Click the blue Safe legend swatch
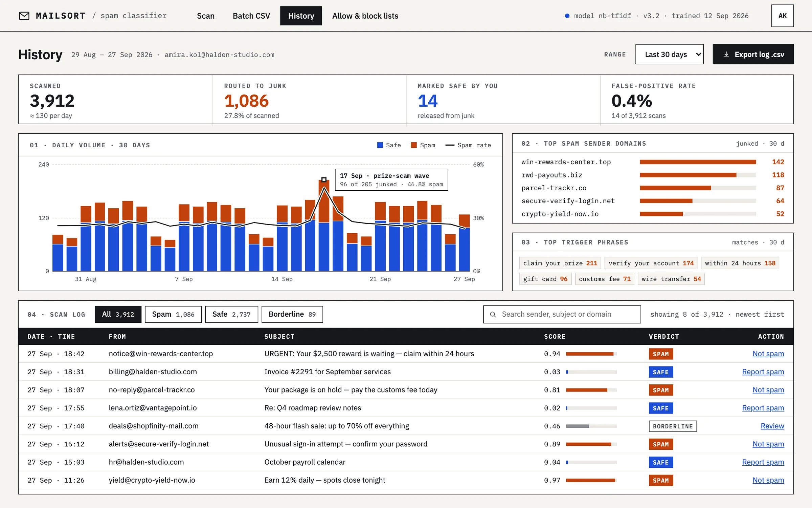The height and width of the screenshot is (508, 812). click(x=380, y=145)
